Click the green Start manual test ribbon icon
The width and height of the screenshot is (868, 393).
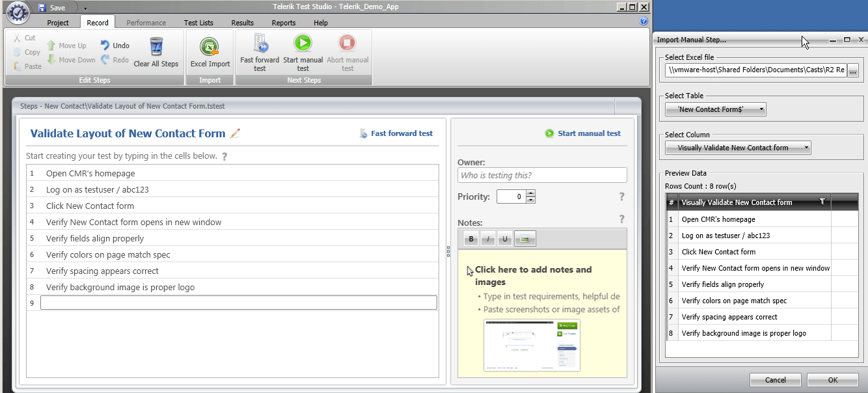(303, 43)
